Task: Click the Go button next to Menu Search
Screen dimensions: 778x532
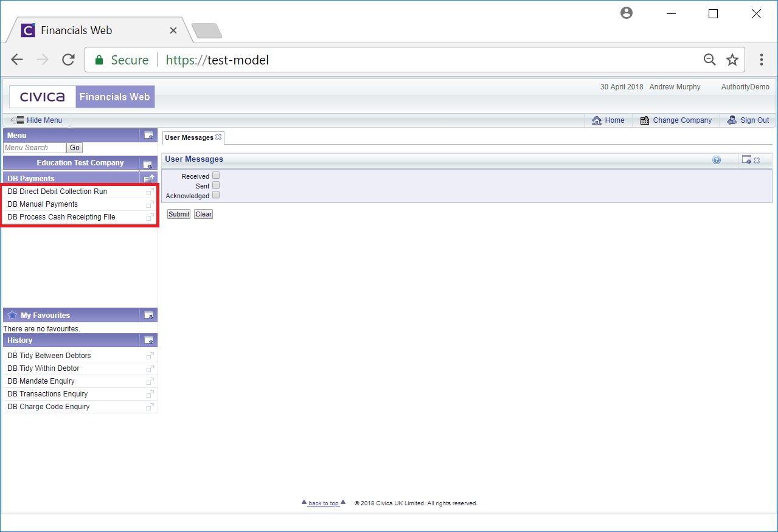Action: click(74, 148)
